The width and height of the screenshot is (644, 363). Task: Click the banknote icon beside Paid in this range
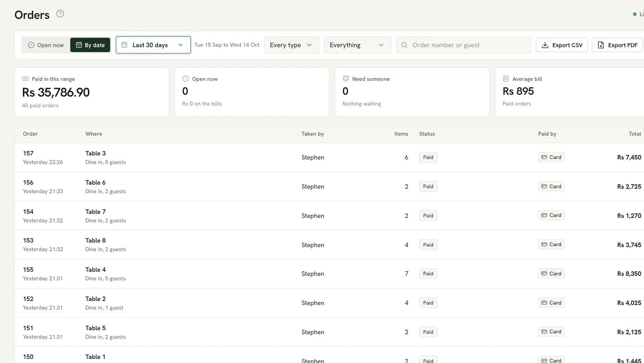pos(25,79)
